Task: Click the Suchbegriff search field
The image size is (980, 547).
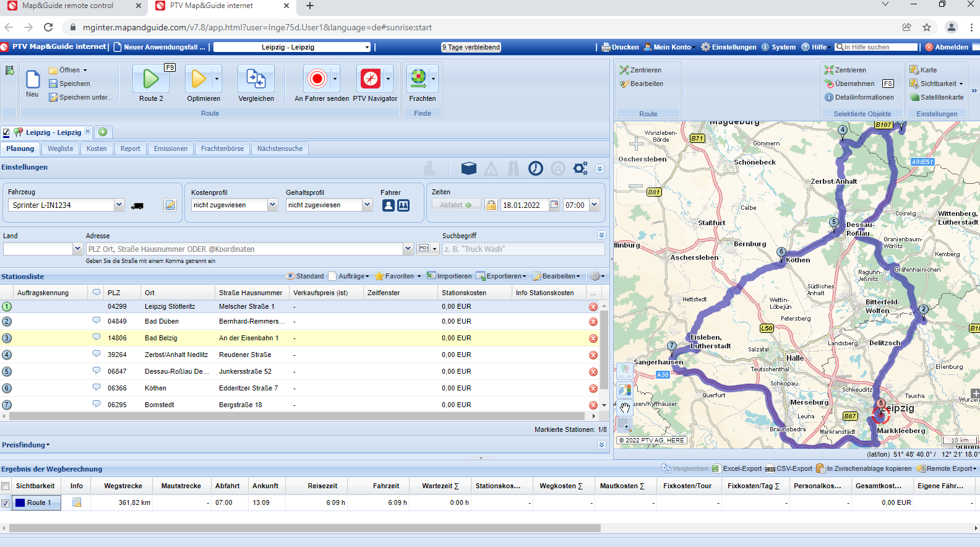Action: click(523, 249)
